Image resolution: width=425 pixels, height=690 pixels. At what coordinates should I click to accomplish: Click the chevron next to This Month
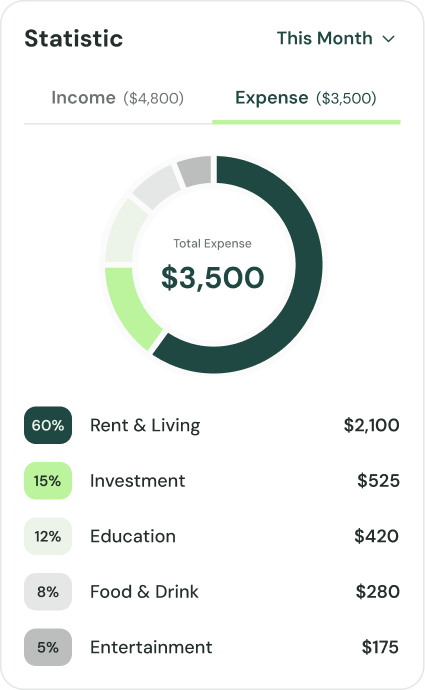coord(389,39)
